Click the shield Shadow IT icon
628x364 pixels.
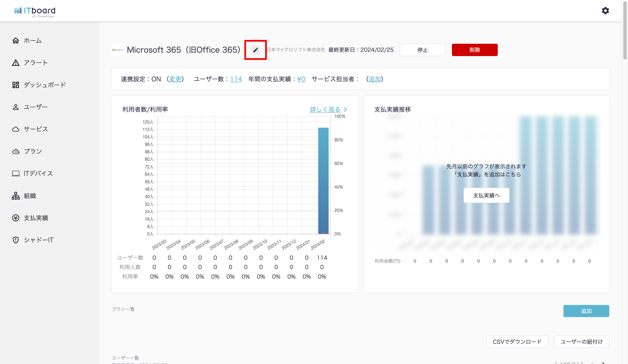16,240
